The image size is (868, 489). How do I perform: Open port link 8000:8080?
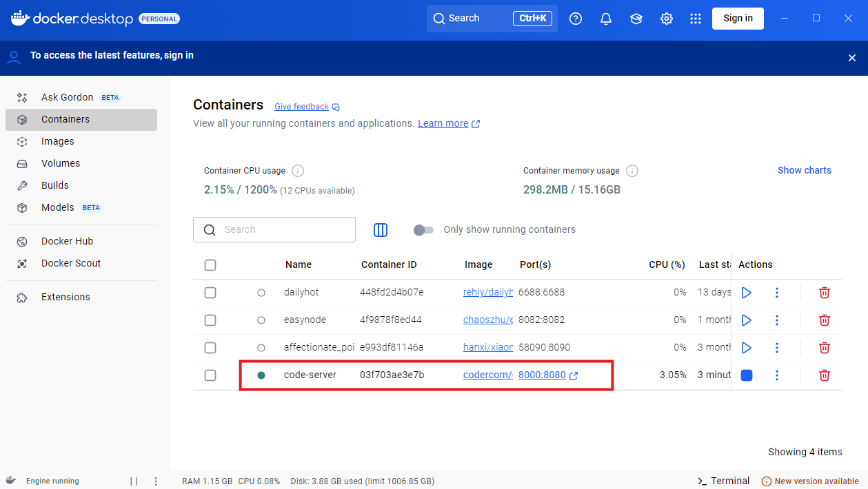coord(542,375)
